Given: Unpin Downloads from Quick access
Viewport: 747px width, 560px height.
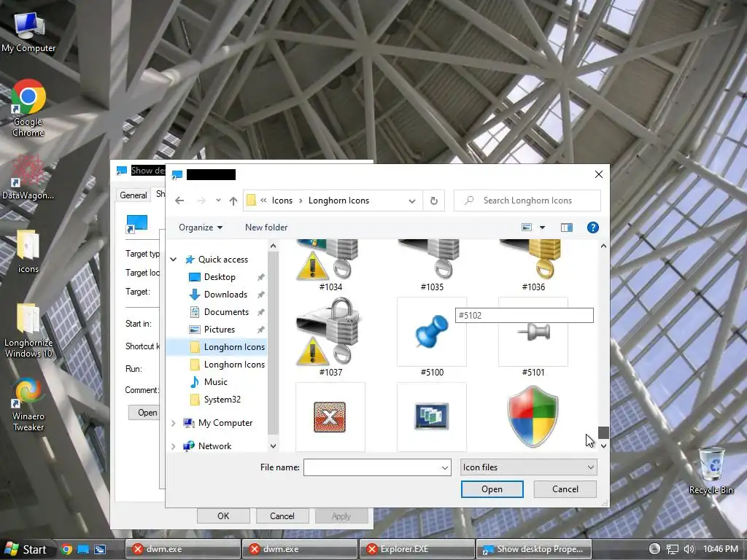Looking at the screenshot, I should click(260, 295).
